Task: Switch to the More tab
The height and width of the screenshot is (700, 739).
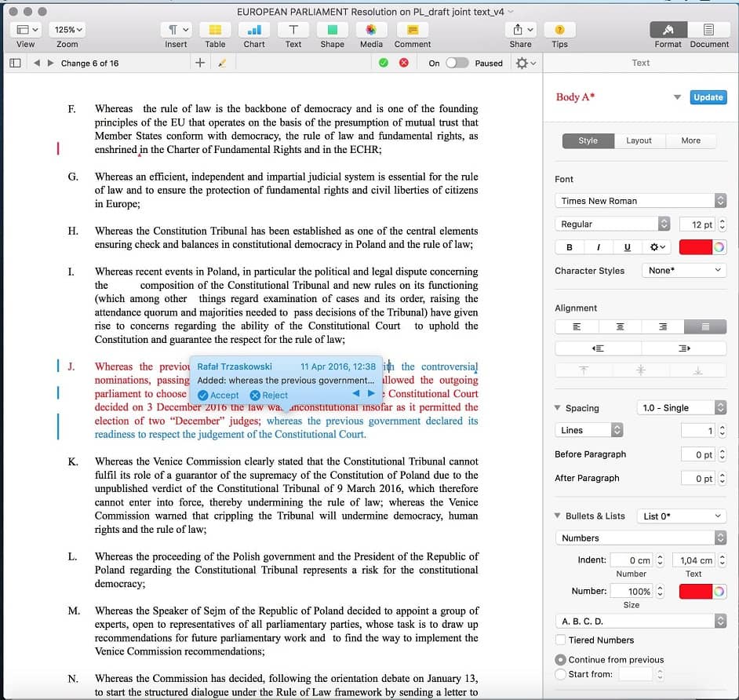Action: 690,140
